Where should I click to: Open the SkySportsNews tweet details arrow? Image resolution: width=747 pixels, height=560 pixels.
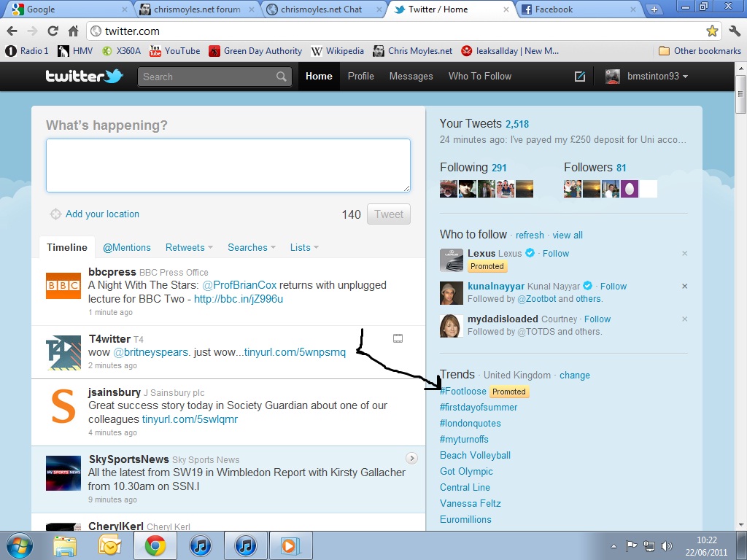tap(411, 458)
